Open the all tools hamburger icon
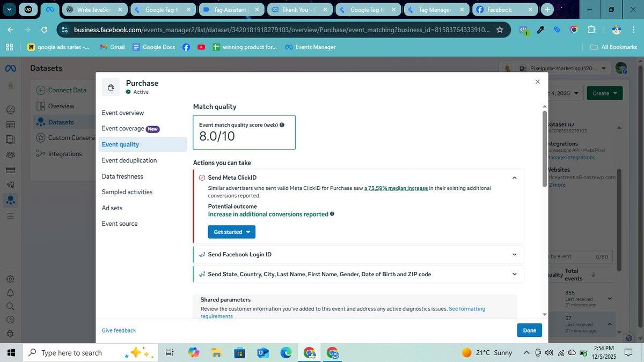Screen dimensions: 644x362 coord(10,216)
